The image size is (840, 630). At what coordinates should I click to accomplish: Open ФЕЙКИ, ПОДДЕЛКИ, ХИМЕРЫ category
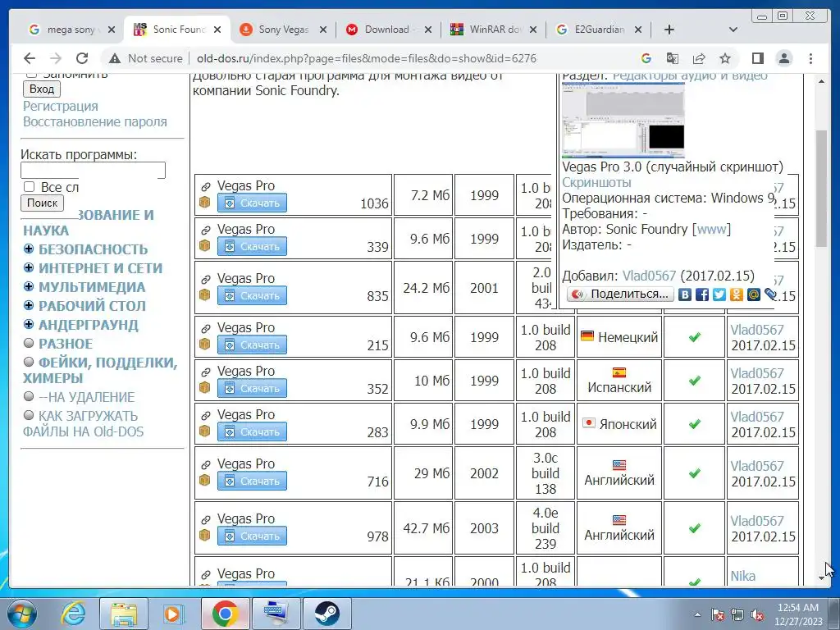[100, 370]
